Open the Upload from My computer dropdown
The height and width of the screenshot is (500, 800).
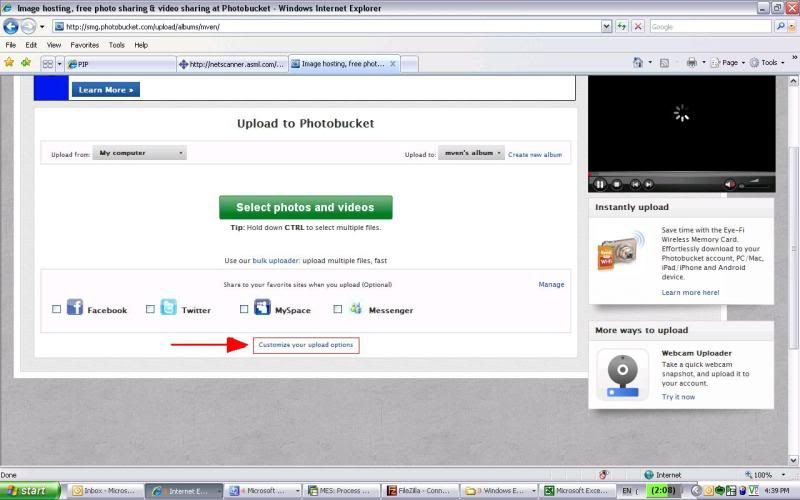[x=140, y=153]
